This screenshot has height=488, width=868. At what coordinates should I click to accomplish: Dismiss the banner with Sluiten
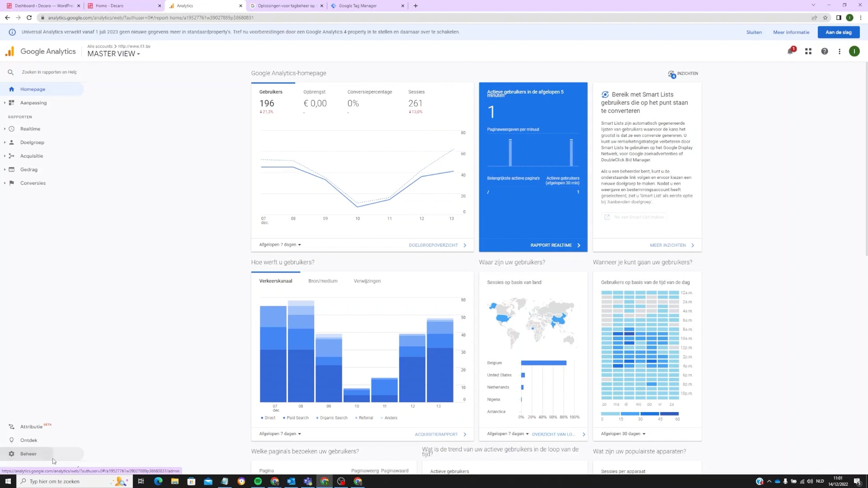(754, 32)
